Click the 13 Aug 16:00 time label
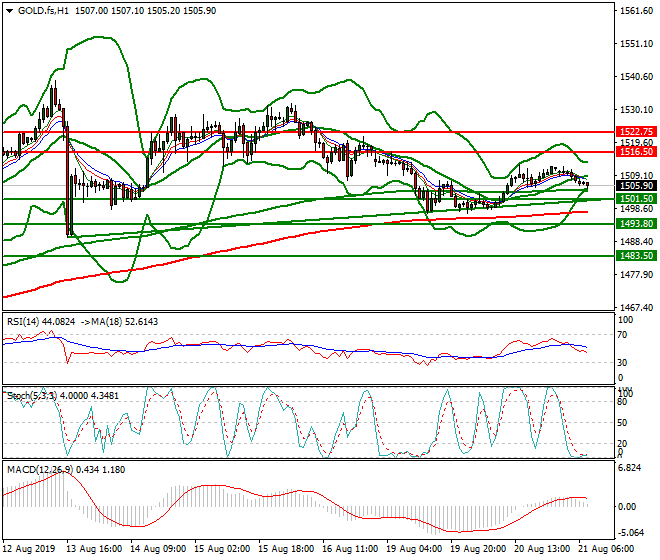 click(95, 549)
